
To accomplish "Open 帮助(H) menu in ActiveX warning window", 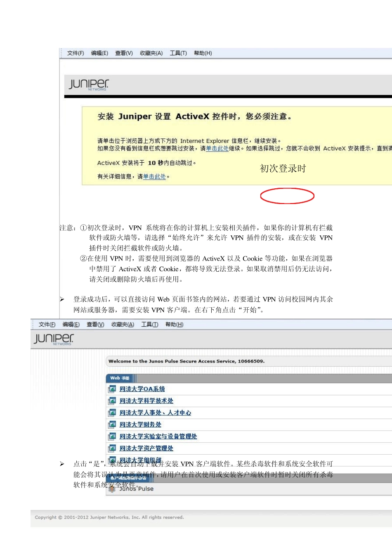I will pos(203,53).
